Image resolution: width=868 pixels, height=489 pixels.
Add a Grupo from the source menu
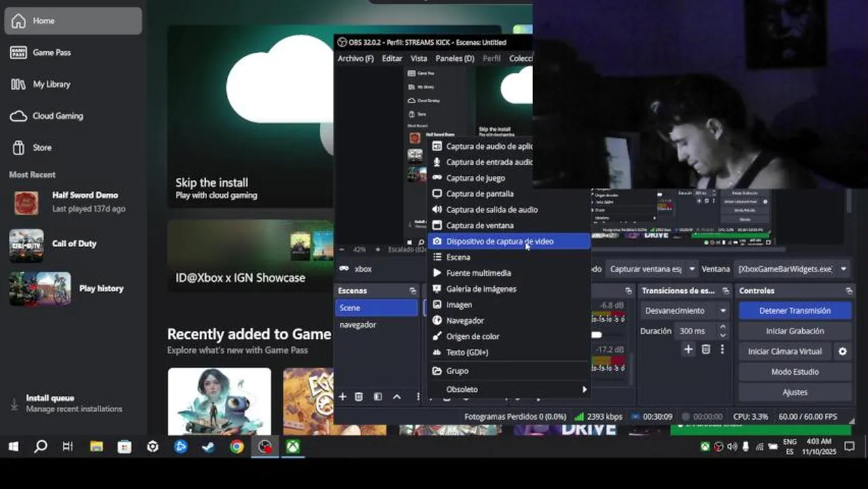click(x=509, y=371)
